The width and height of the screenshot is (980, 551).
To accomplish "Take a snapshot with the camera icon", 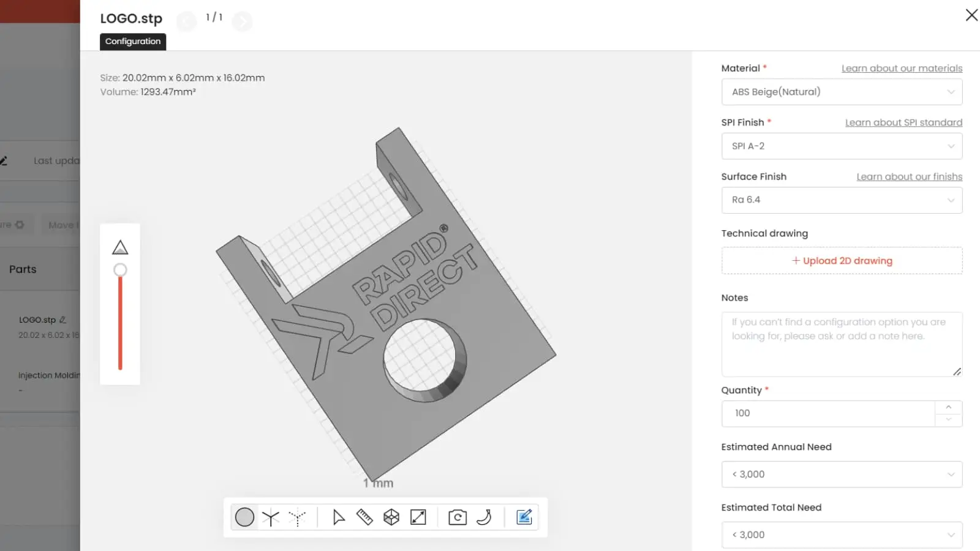I will click(458, 517).
